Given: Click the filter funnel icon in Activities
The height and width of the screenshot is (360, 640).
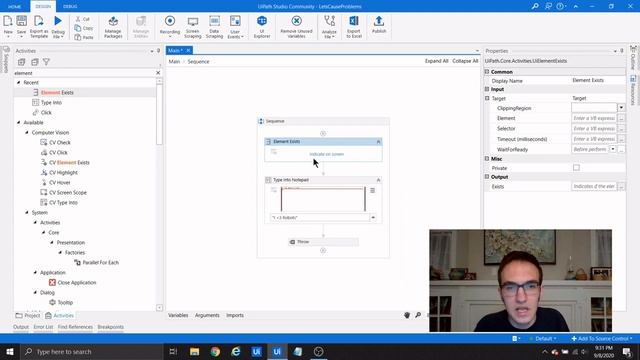Looking at the screenshot, I should [x=47, y=62].
